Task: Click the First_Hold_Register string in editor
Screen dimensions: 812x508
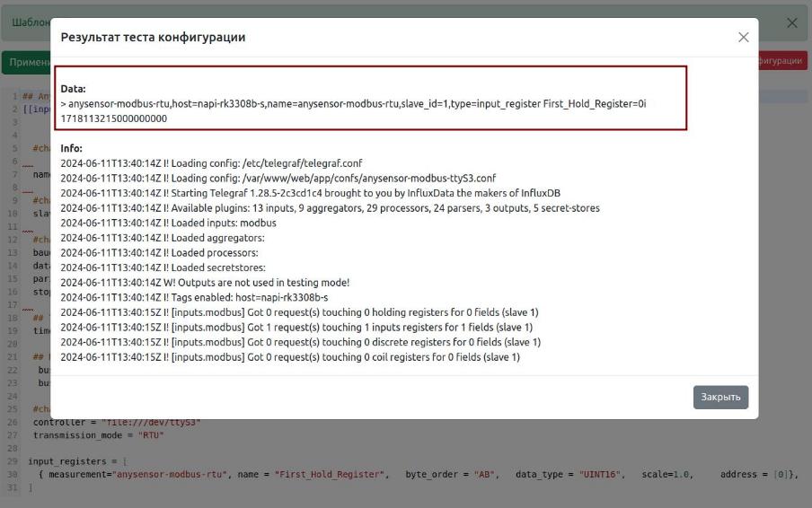Action: (x=332, y=474)
